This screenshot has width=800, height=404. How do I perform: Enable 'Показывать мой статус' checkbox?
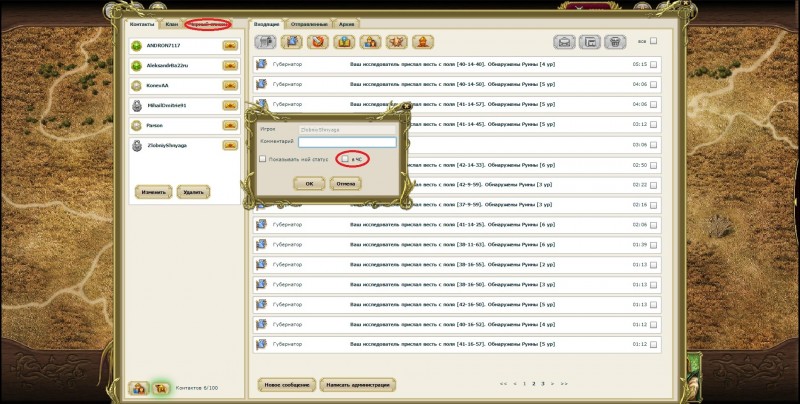(x=263, y=159)
